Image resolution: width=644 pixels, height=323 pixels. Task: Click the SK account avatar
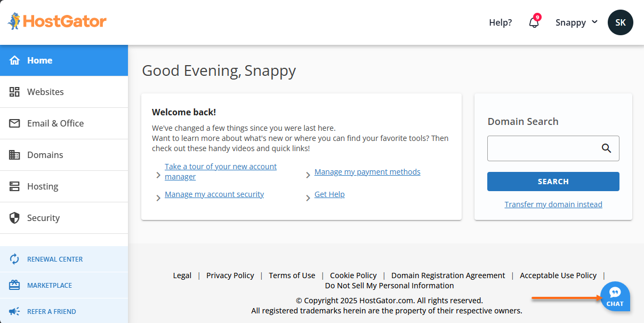[x=620, y=22]
